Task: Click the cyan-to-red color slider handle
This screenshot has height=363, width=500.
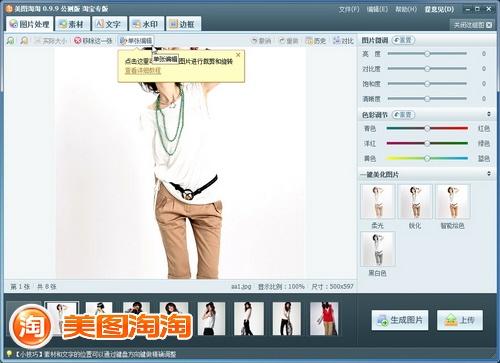Action: click(x=427, y=128)
